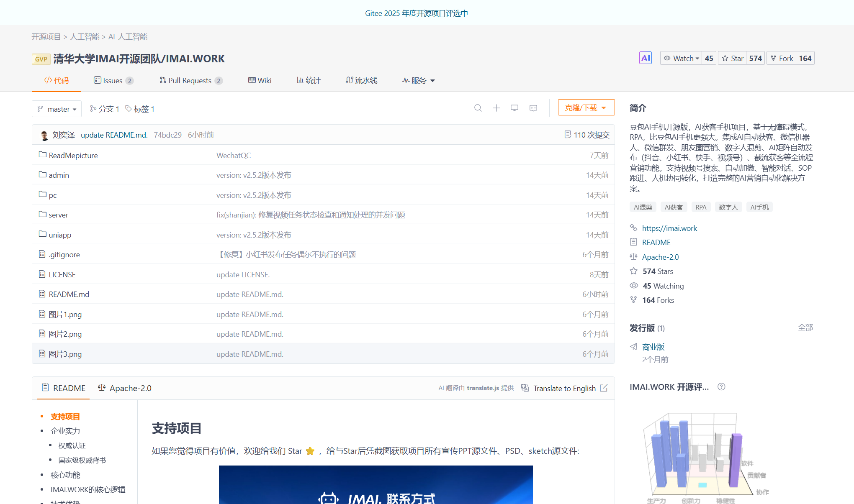
Task: Open the code review comment icon
Action: click(532, 108)
